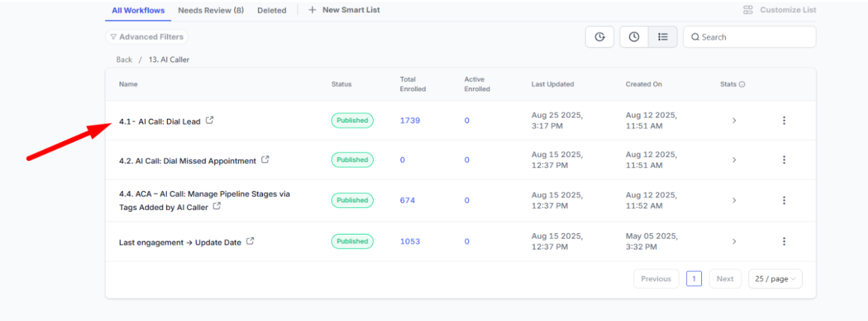Viewport: 868px width, 321px height.
Task: Switch to Deleted tab
Action: point(271,10)
